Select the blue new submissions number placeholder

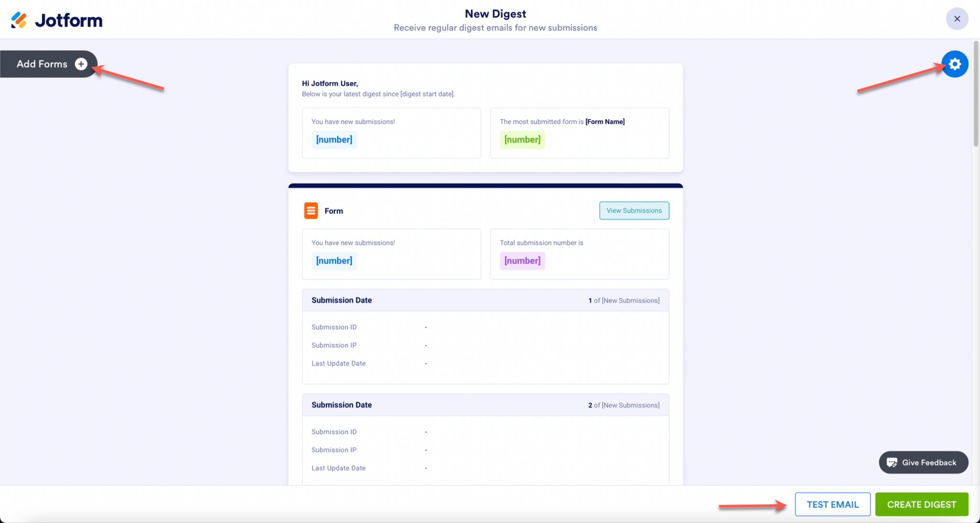point(334,140)
